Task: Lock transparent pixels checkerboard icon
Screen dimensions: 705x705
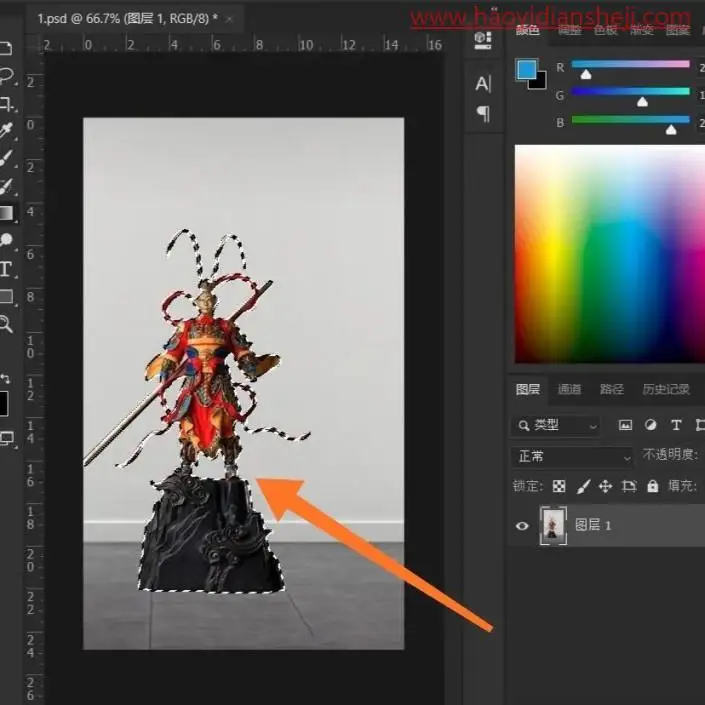Action: point(559,486)
